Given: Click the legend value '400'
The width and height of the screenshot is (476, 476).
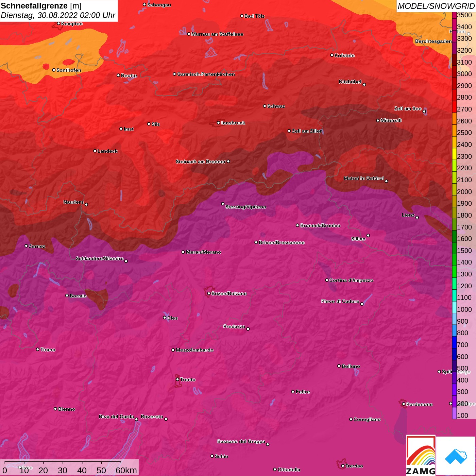Looking at the screenshot, I should (x=463, y=380).
